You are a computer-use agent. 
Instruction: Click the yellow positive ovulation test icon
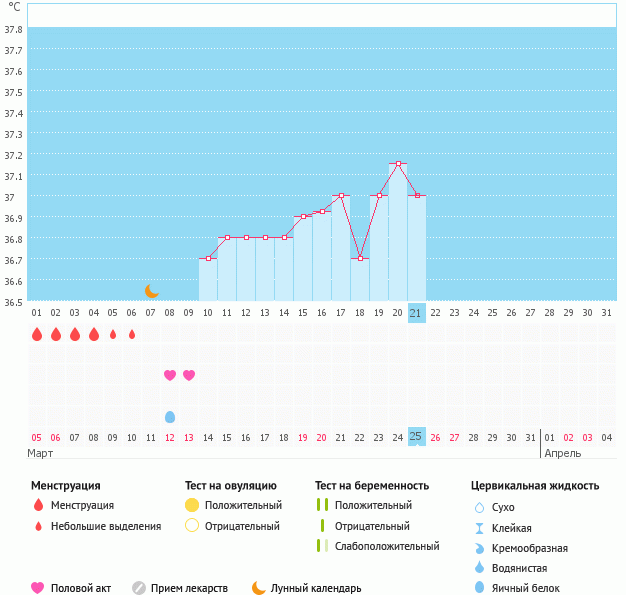tap(192, 506)
